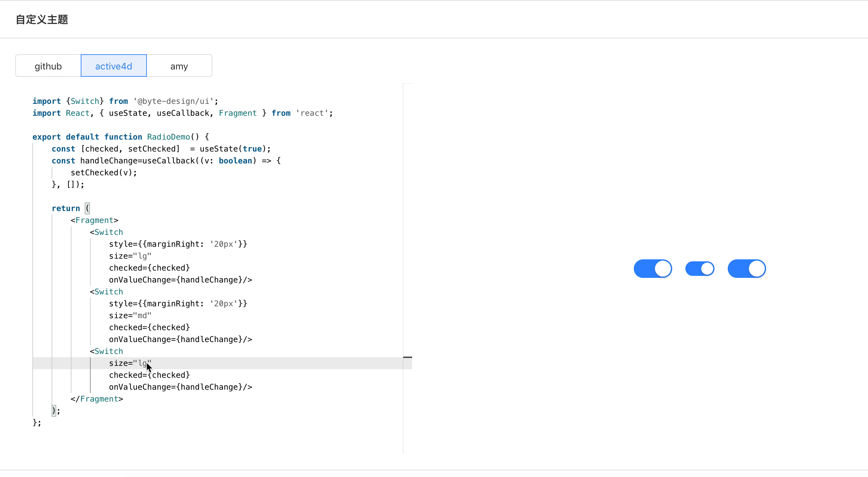Click the last onValueChange handler line

pyautogui.click(x=180, y=387)
